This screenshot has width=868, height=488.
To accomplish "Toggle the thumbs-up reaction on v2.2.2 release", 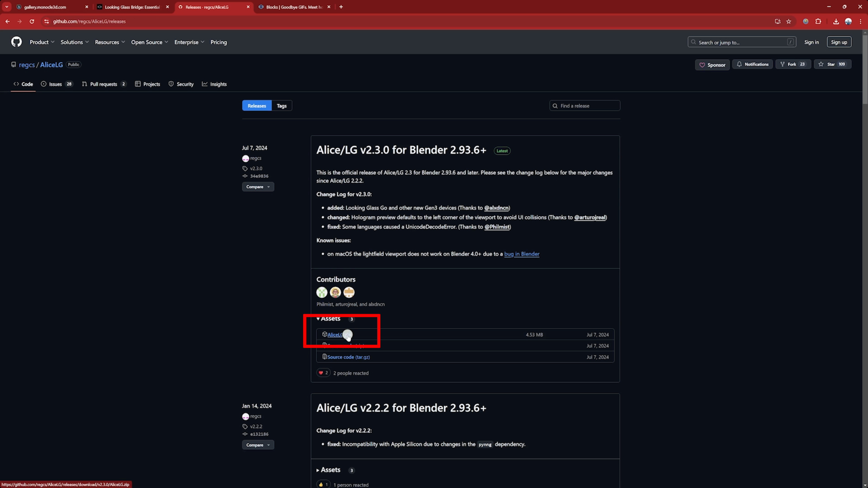I will (x=323, y=484).
